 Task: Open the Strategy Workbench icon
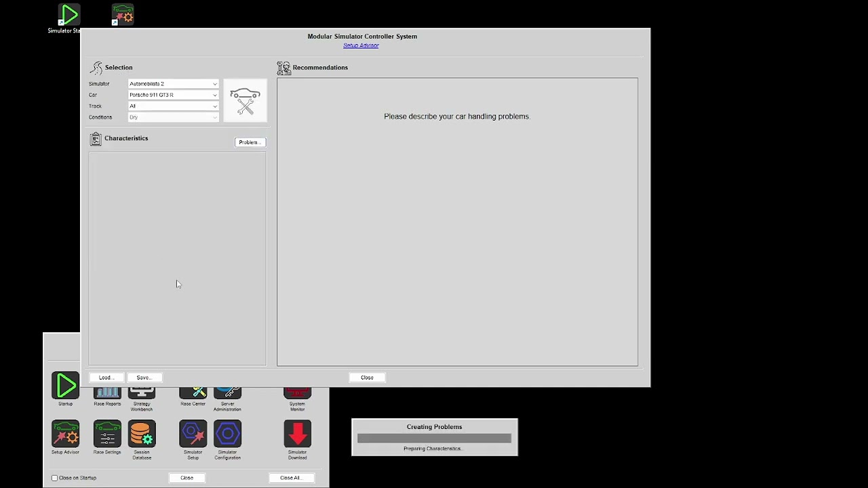pos(142,394)
